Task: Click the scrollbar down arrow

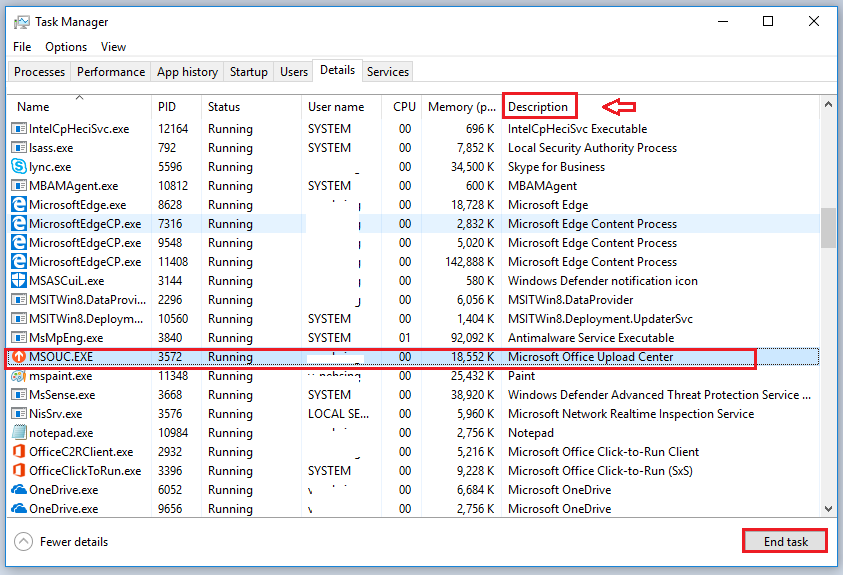Action: (x=828, y=508)
